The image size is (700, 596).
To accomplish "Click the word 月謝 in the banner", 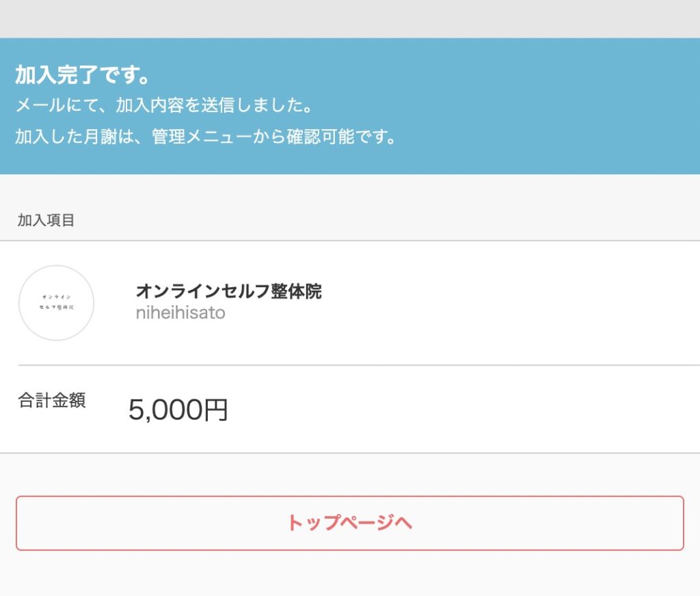I will point(100,136).
